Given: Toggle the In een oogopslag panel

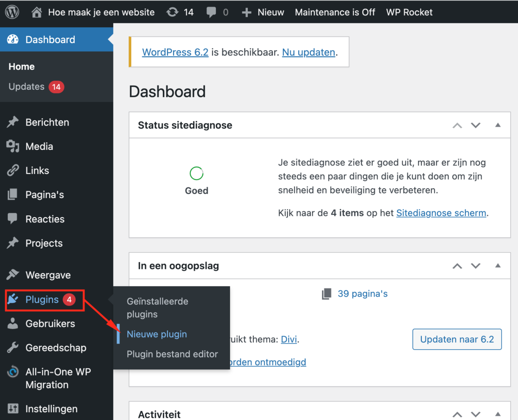Looking at the screenshot, I should pos(498,266).
